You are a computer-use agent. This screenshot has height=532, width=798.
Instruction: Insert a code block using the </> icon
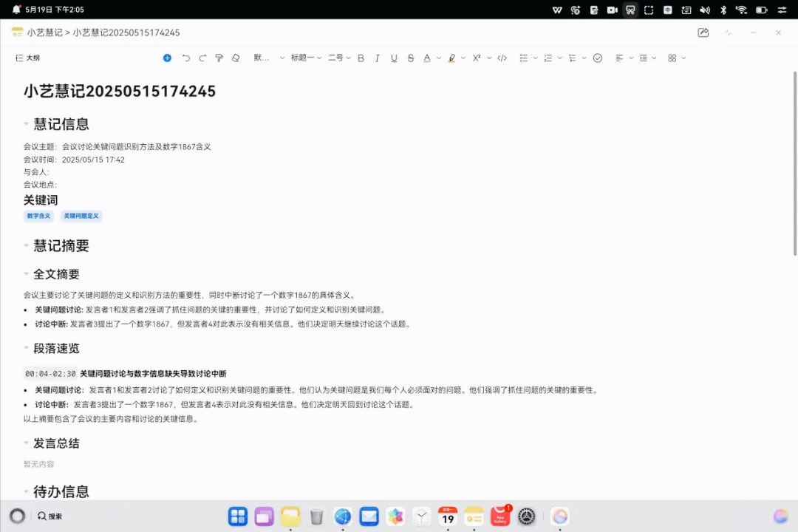(502, 58)
